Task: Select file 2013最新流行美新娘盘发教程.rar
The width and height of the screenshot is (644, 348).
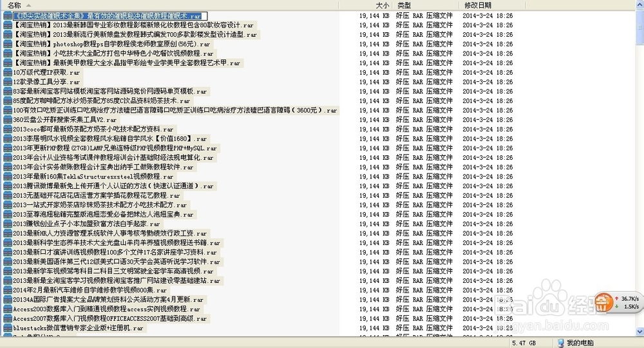Action: click(x=135, y=35)
